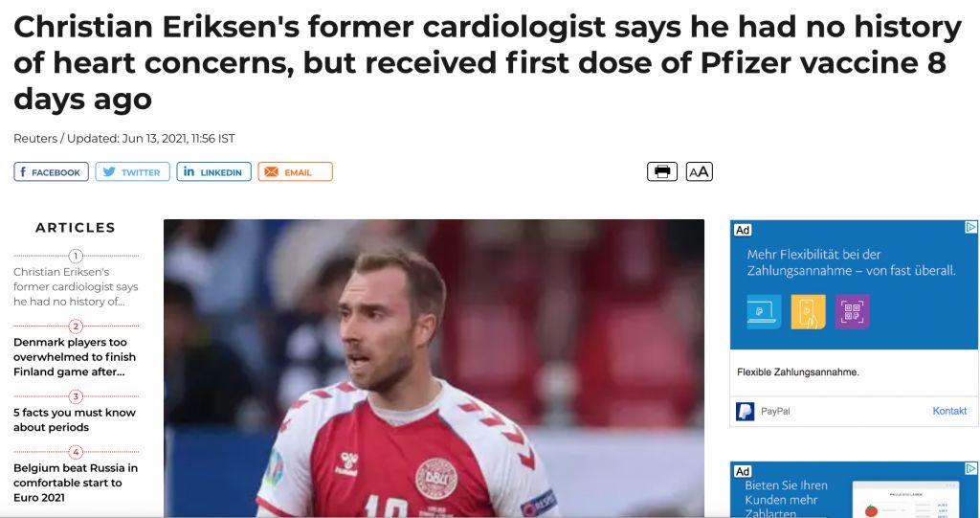Click the yellow mobile payment icon in the ad
Image resolution: width=980 pixels, height=518 pixels.
click(808, 311)
